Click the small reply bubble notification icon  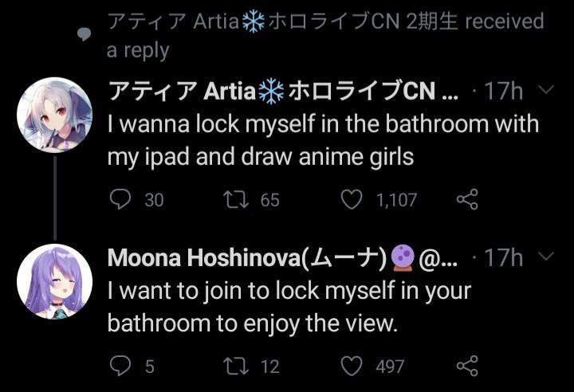pos(84,33)
